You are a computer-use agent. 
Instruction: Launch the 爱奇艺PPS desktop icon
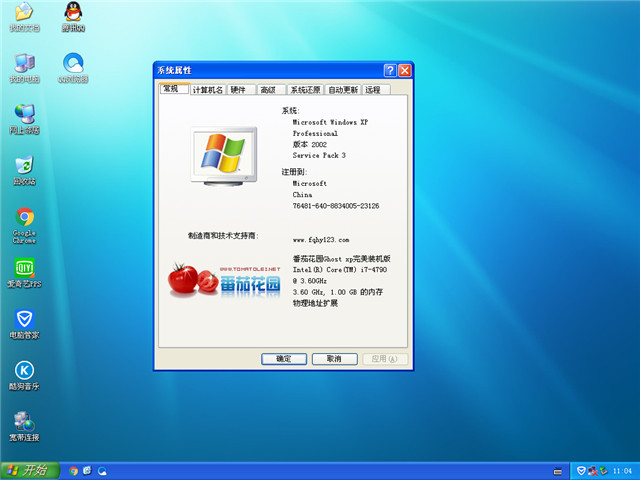[x=24, y=273]
